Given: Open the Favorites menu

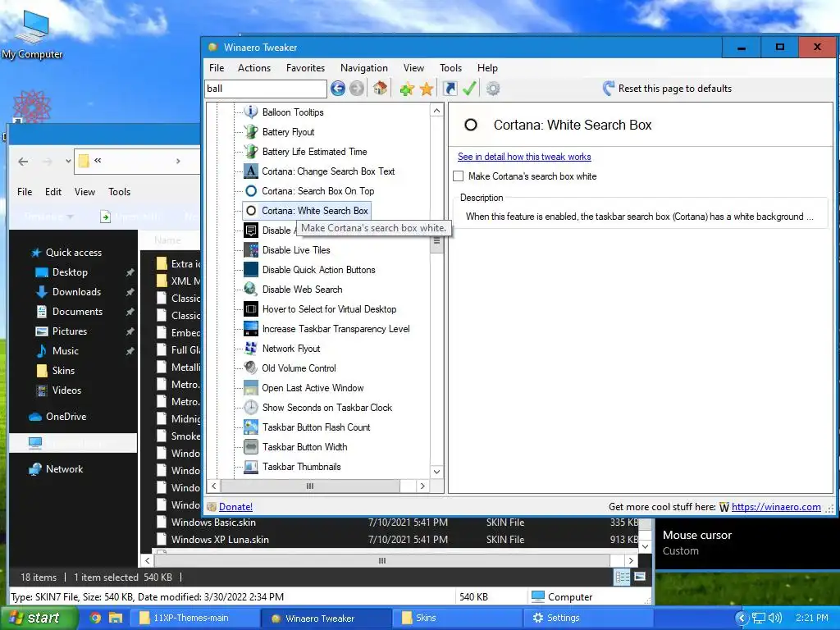Looking at the screenshot, I should click(305, 68).
